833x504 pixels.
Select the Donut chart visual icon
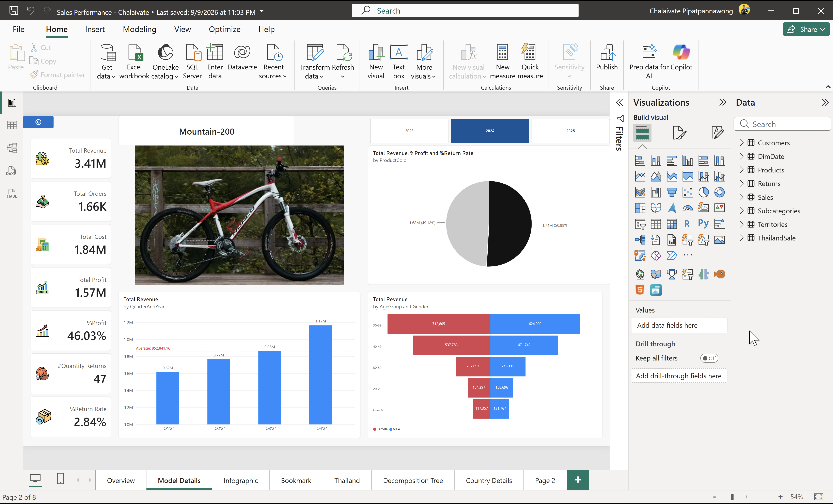tap(719, 192)
